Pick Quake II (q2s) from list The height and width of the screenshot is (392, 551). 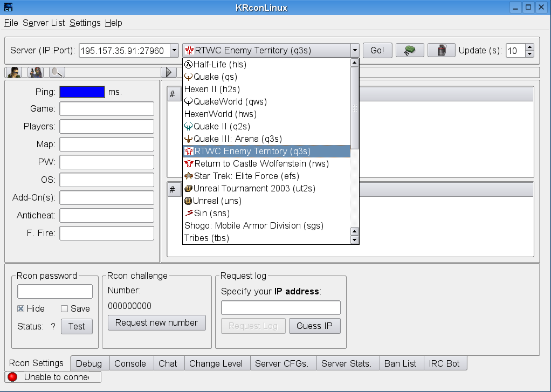[x=266, y=126]
